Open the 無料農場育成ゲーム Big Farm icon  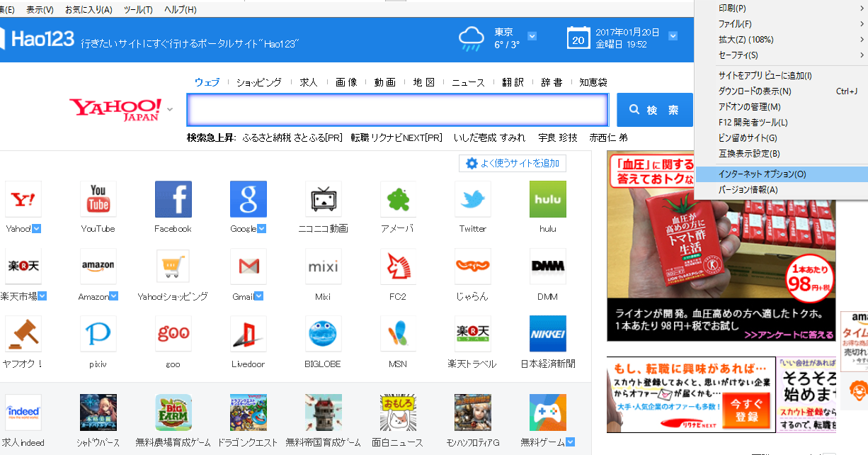coord(173,412)
